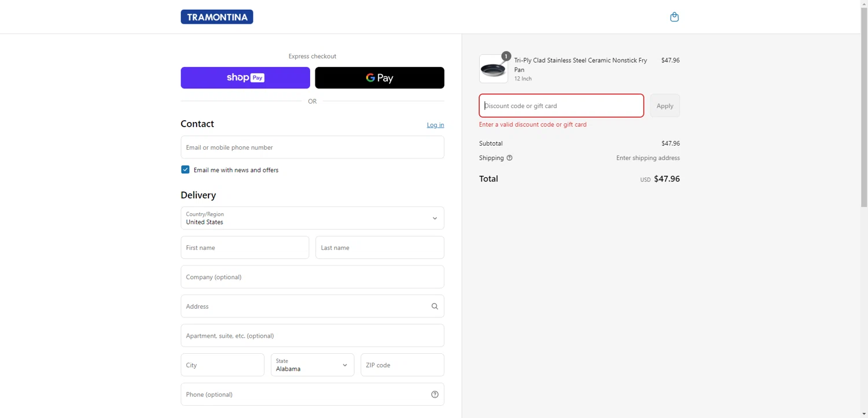This screenshot has width=868, height=418.
Task: Pay with Shop Pay express checkout
Action: click(245, 77)
